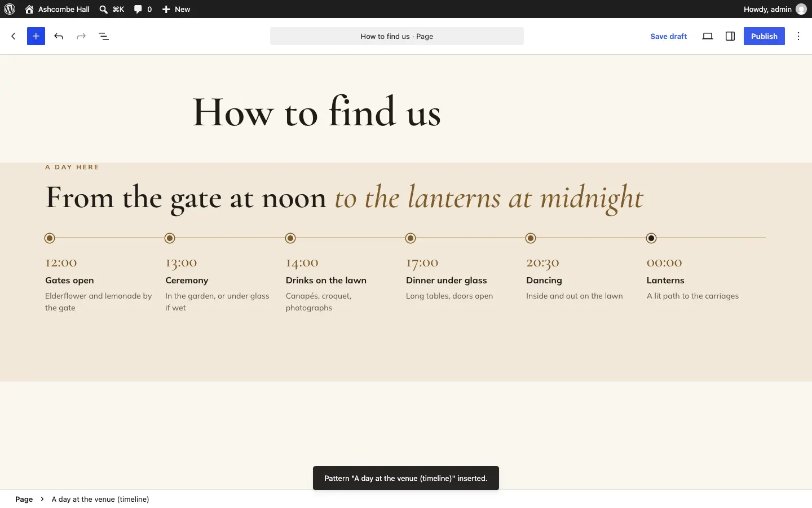
Task: Go back using the editor back arrow
Action: pyautogui.click(x=14, y=36)
